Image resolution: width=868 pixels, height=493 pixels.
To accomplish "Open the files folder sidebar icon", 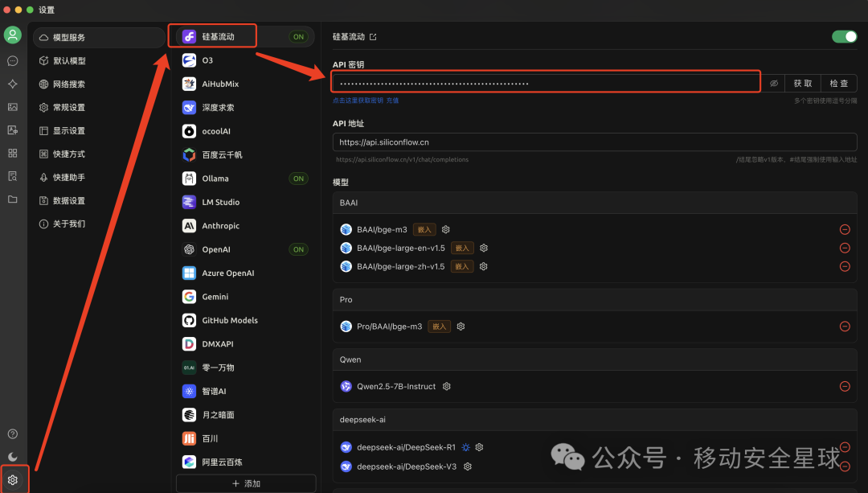I will [x=12, y=199].
